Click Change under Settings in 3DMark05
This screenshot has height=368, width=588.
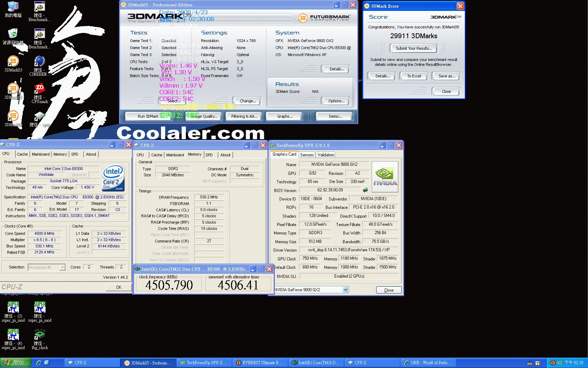(248, 101)
